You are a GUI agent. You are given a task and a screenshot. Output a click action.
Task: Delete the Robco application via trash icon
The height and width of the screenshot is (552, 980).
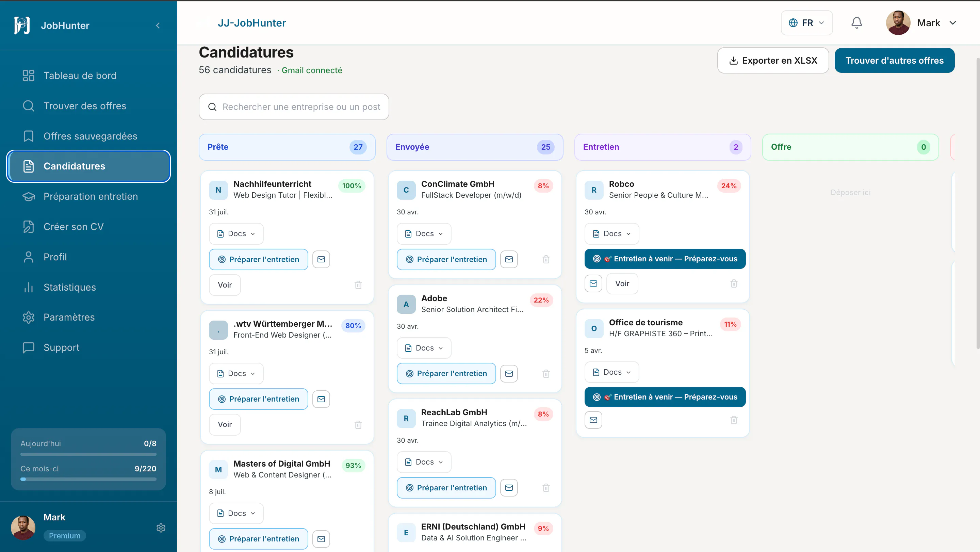point(734,283)
